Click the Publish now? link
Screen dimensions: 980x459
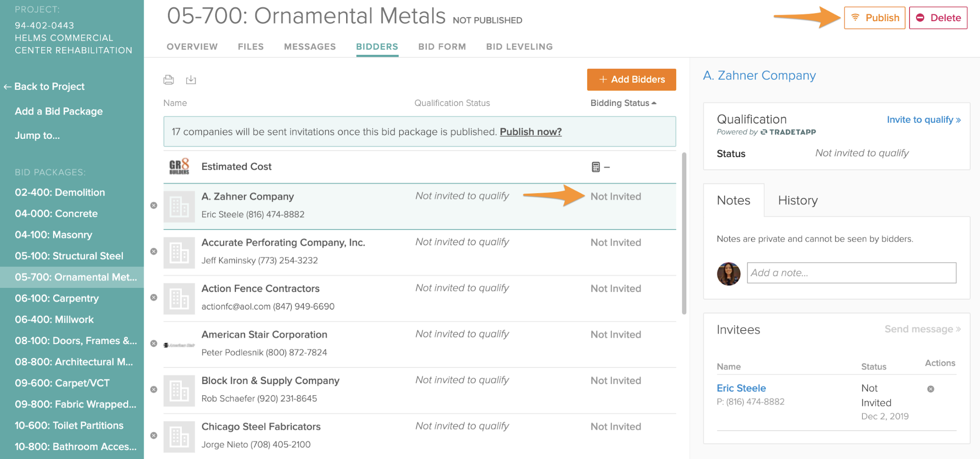[x=530, y=132]
